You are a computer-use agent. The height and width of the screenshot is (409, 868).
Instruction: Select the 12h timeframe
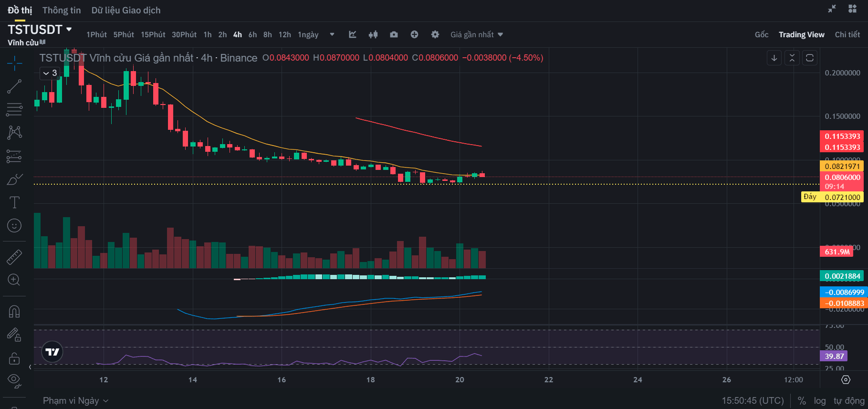[285, 34]
